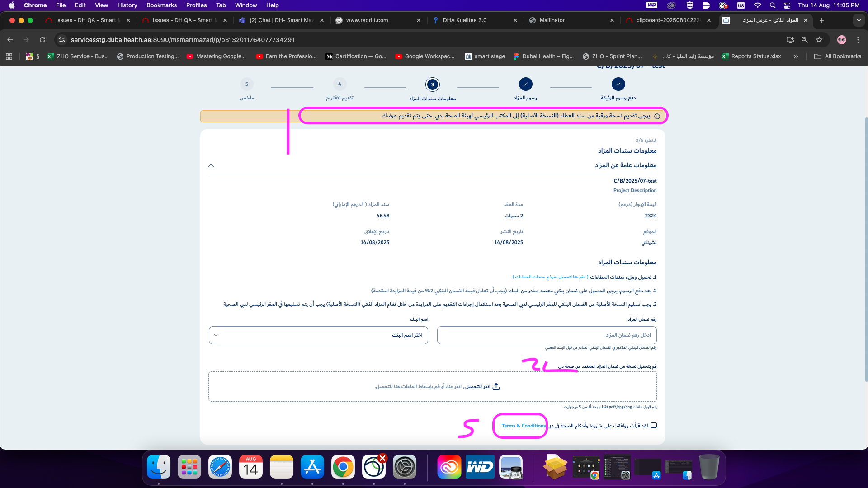The width and height of the screenshot is (868, 488).
Task: Open the All Bookmarks folder
Action: [x=838, y=56]
